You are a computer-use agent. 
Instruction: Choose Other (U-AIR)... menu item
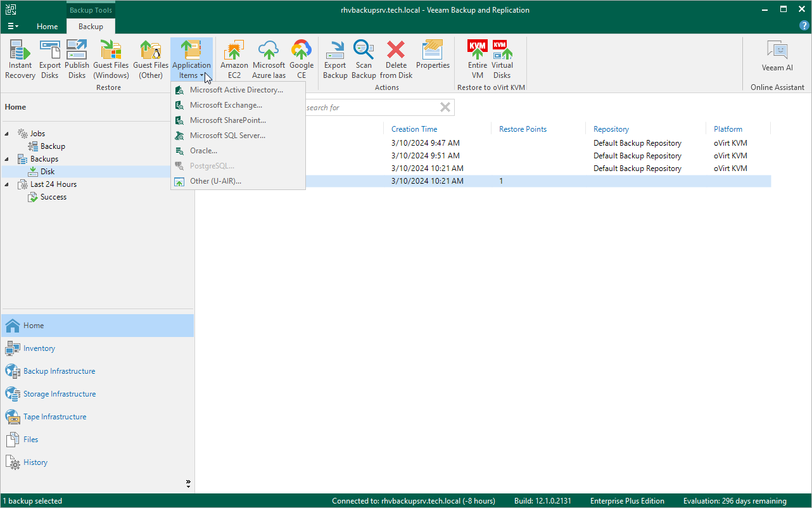(238, 181)
